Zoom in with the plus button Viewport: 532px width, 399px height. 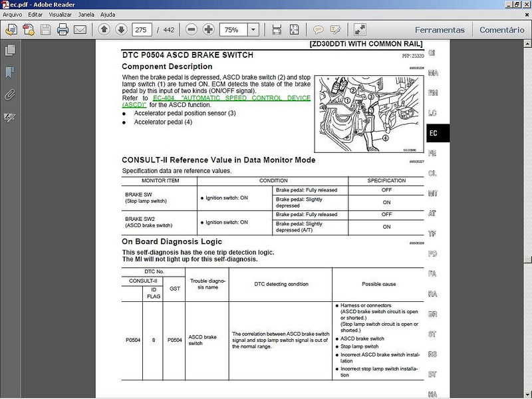click(x=209, y=29)
